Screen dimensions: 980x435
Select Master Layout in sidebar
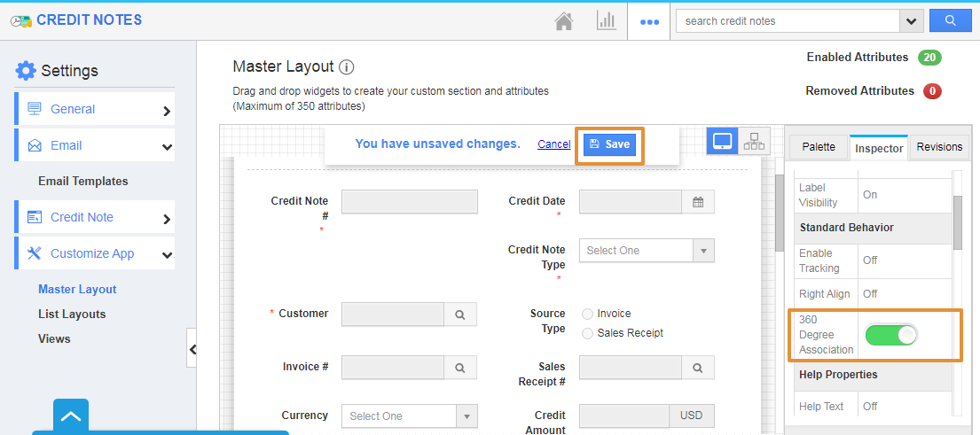pos(77,290)
